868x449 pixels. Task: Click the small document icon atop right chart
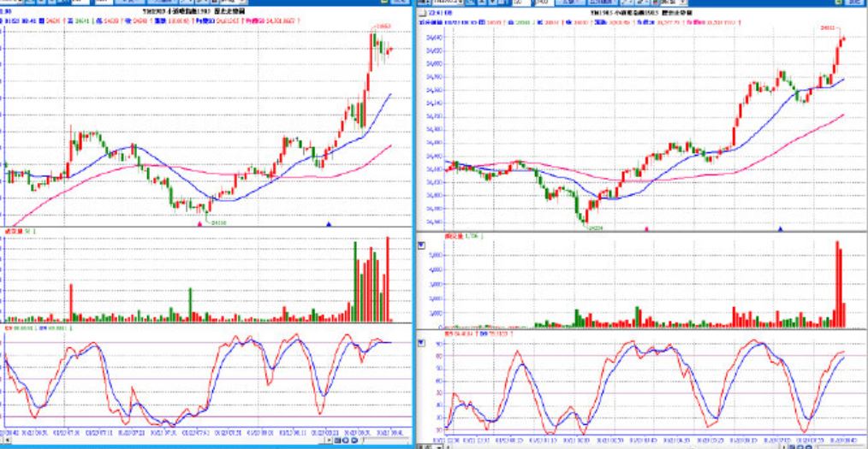coord(423,13)
